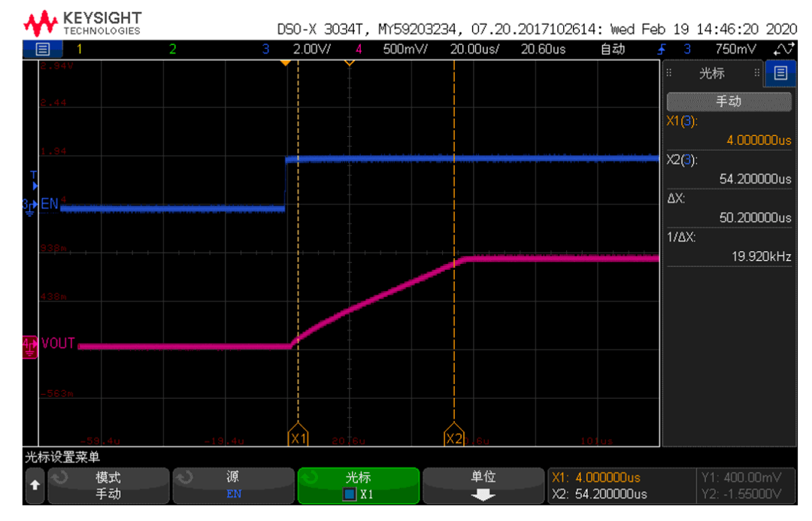Click the 20.60us delay readout
Screen dimensions: 812x521
tap(543, 49)
